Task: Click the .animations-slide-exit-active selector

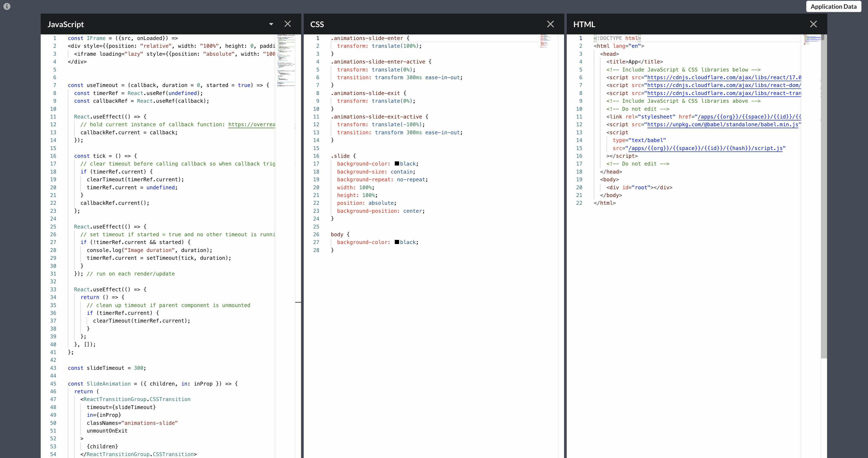Action: [376, 117]
